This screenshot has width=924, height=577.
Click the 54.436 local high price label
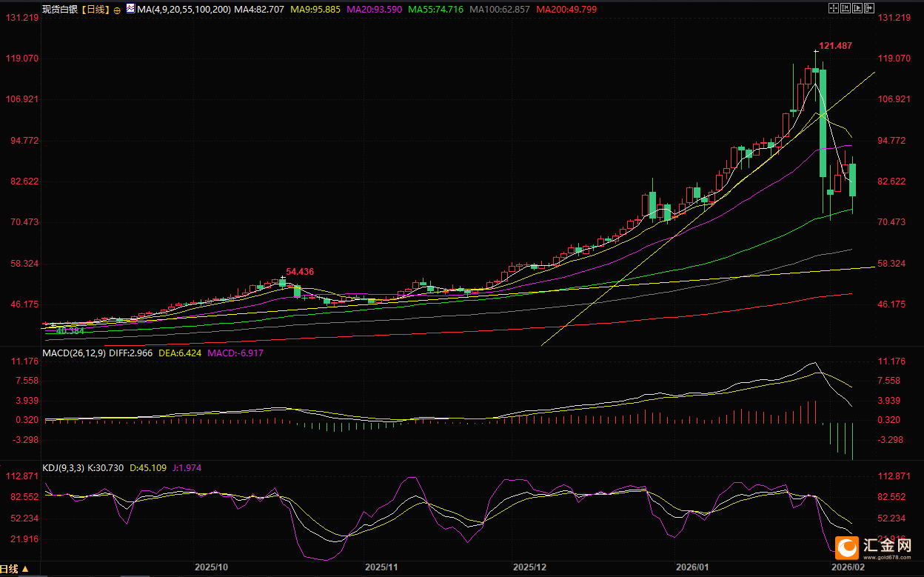pyautogui.click(x=301, y=272)
